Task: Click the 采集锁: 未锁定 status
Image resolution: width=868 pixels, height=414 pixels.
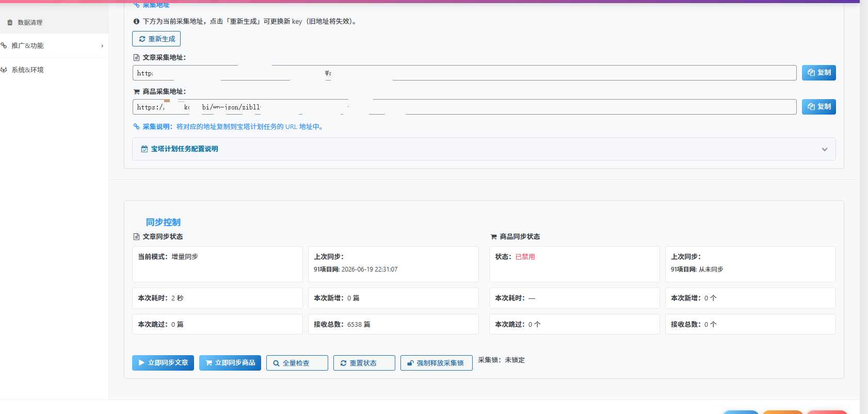Action: click(501, 360)
